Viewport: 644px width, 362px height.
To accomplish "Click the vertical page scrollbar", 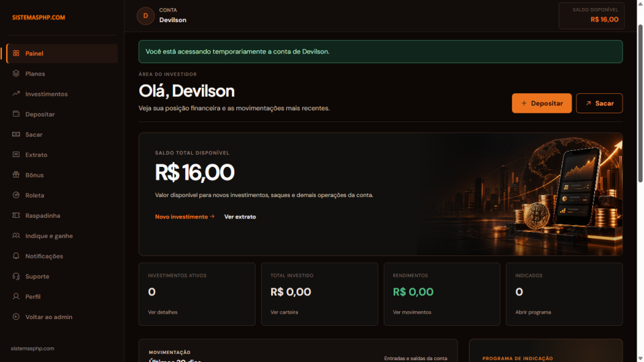I will (x=640, y=103).
